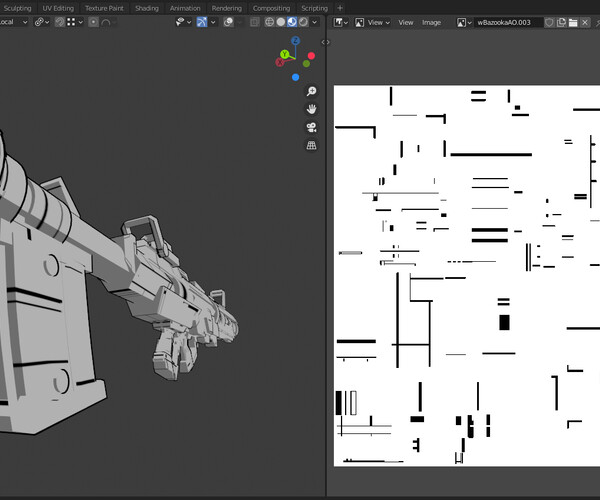This screenshot has height=500, width=600.
Task: Click the blue negative Z axis dot
Action: (295, 77)
